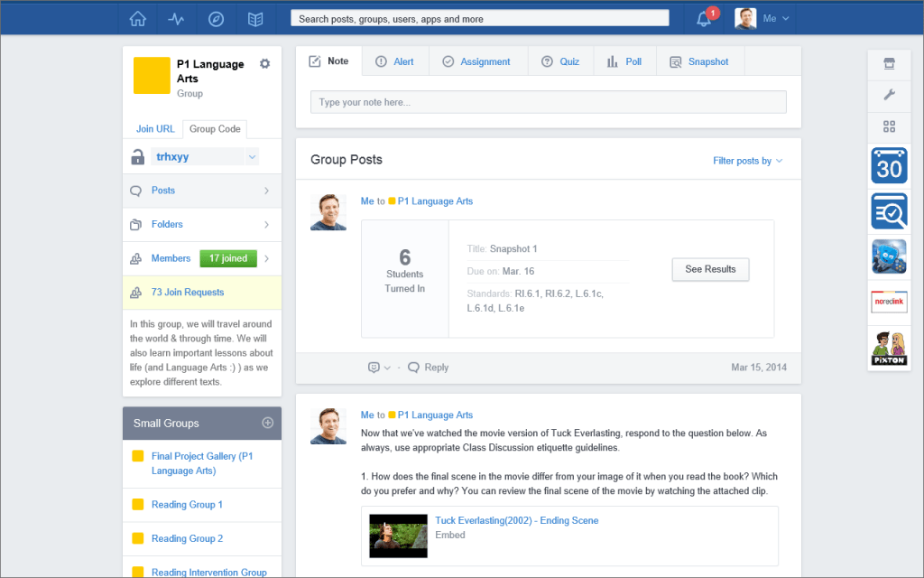This screenshot has width=924, height=578.
Task: Check notifications on the bell icon
Action: 703,18
